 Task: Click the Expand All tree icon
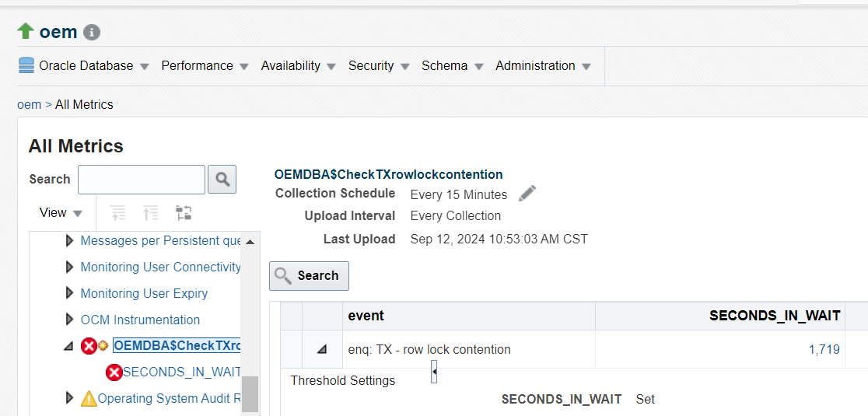pyautogui.click(x=118, y=213)
